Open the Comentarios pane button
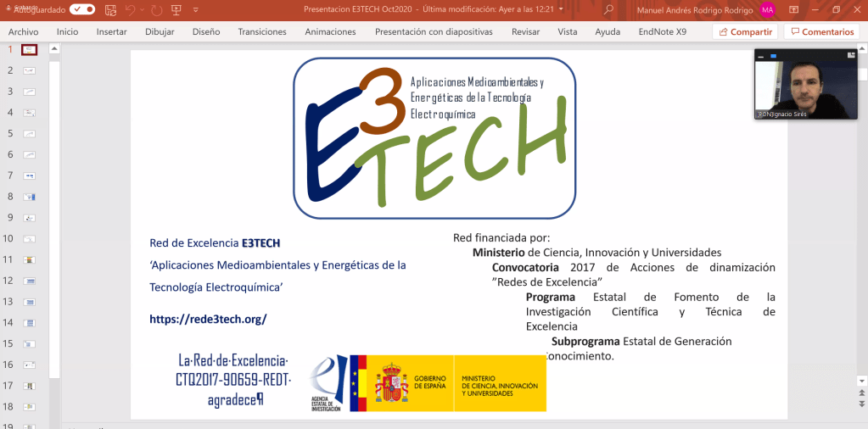The width and height of the screenshot is (868, 429). 821,31
